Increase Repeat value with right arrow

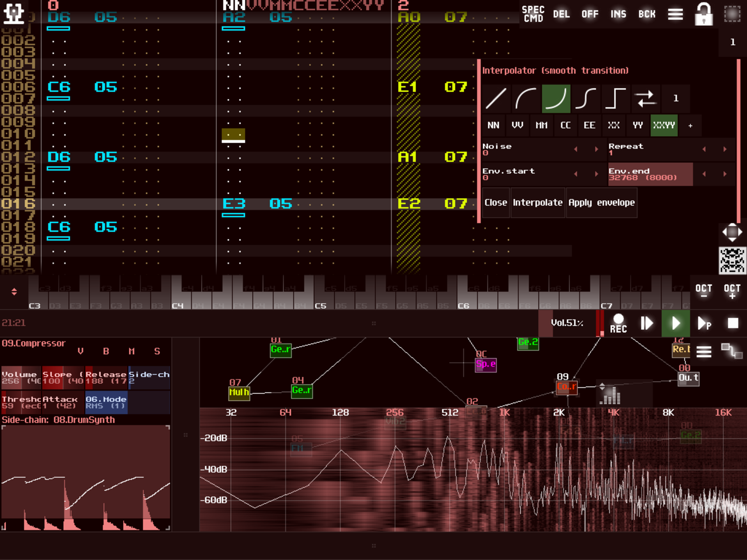tap(725, 149)
